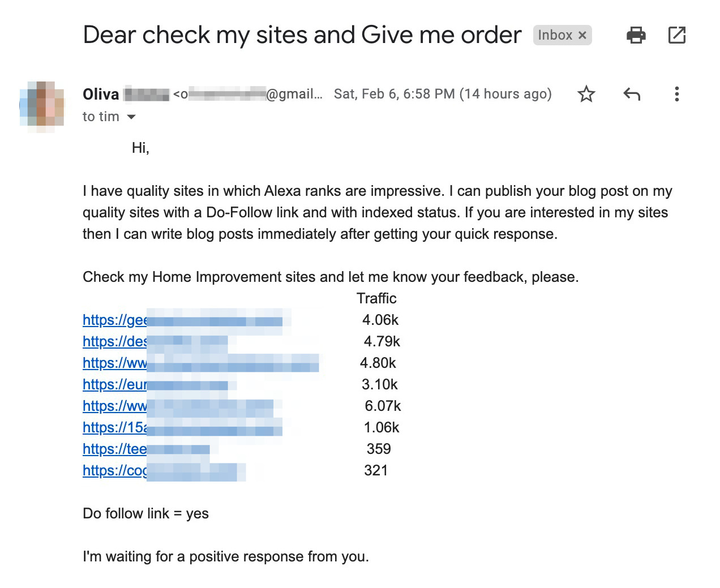Star the message from Oliva

click(586, 94)
